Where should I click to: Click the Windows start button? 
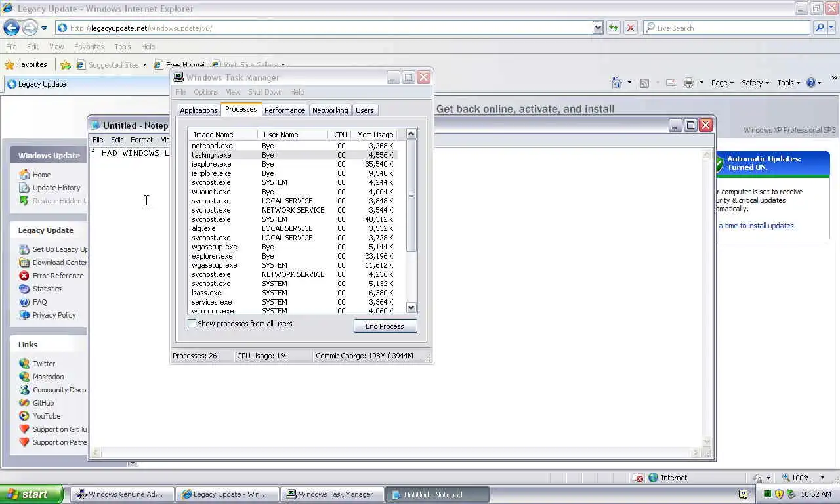pos(31,494)
